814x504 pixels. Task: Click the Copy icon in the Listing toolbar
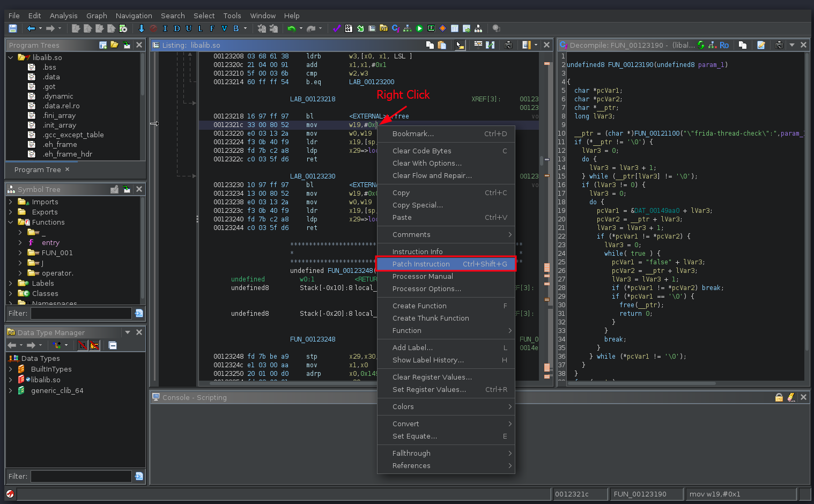[430, 45]
